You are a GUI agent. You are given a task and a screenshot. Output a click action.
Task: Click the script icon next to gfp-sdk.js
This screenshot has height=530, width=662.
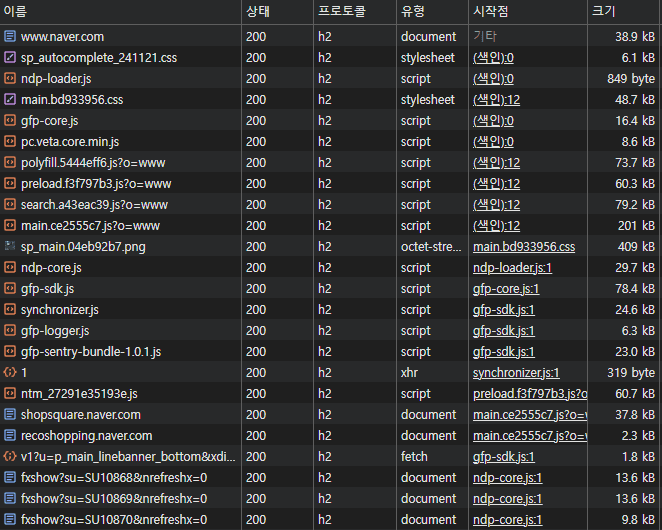[x=10, y=288]
